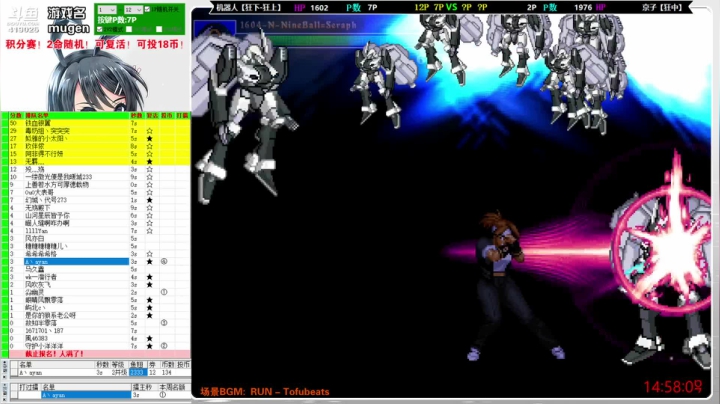The width and height of the screenshot is (720, 404).
Task: Open the first P-range dropdown showing 1
Action: [107, 10]
